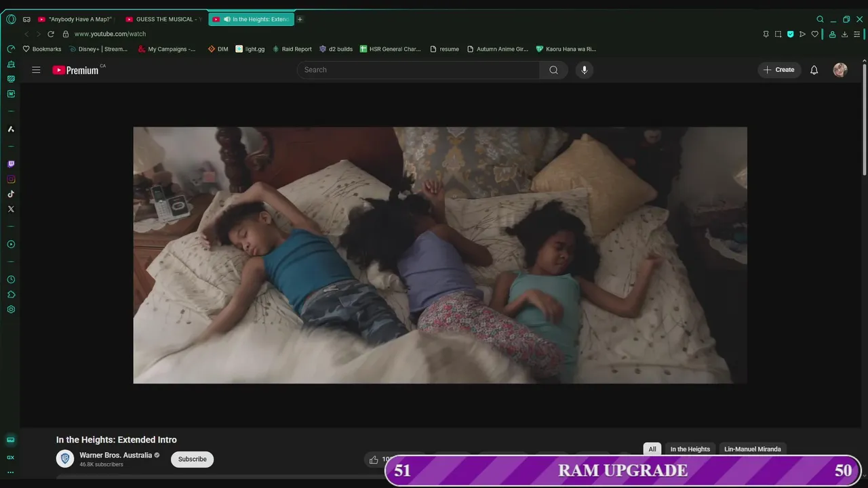Open History clock icon in sidebar
The width and height of the screenshot is (868, 488).
coord(11,279)
